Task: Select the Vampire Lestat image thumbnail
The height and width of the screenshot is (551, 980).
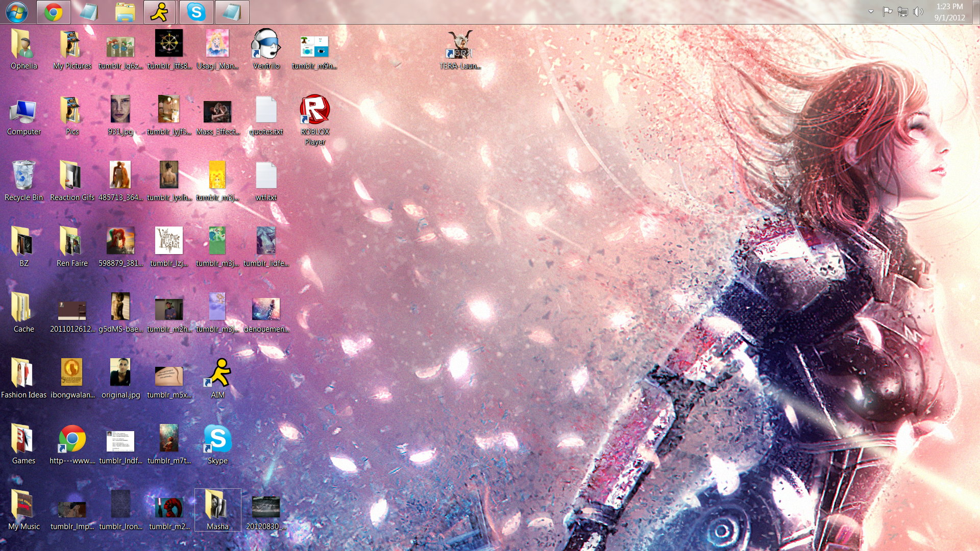Action: (169, 241)
